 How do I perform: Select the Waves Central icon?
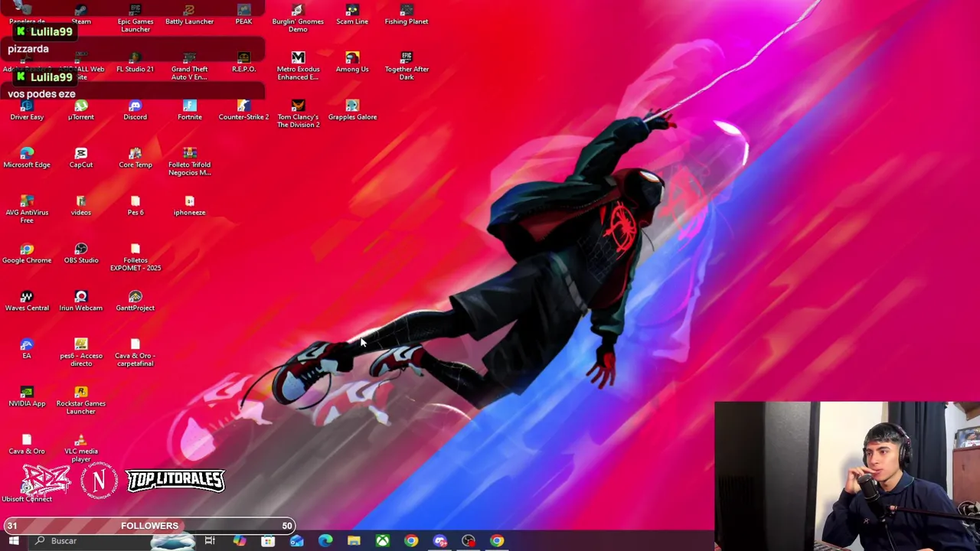(27, 301)
